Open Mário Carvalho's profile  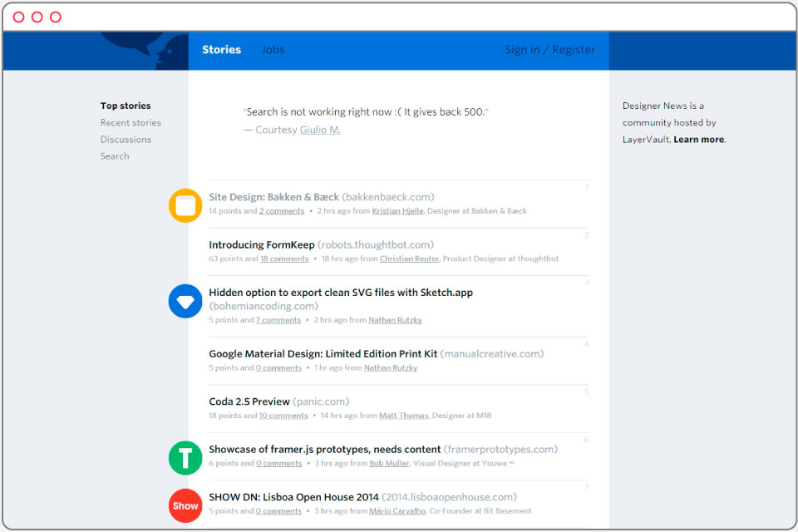397,511
